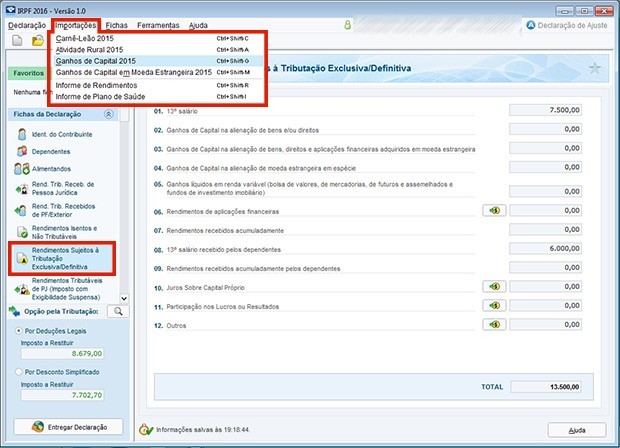This screenshot has width=620, height=448.
Task: Click Rendimentos Sujeitos à Tributação Exclusiva icon
Action: pos(22,259)
